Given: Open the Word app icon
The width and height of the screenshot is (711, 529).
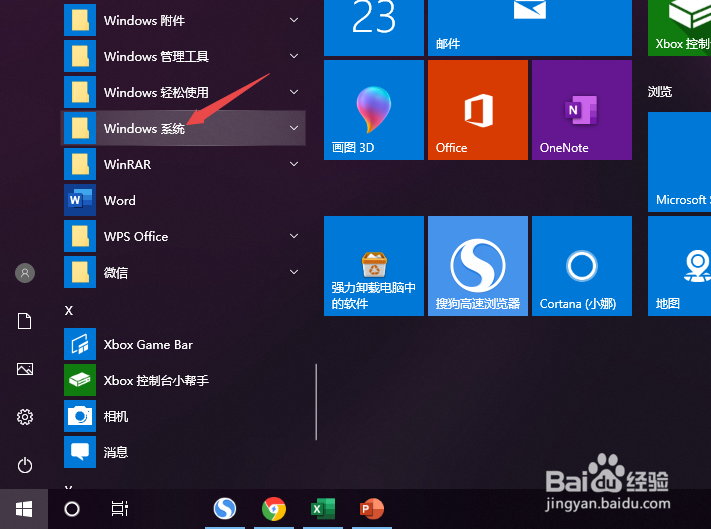Looking at the screenshot, I should (x=80, y=200).
